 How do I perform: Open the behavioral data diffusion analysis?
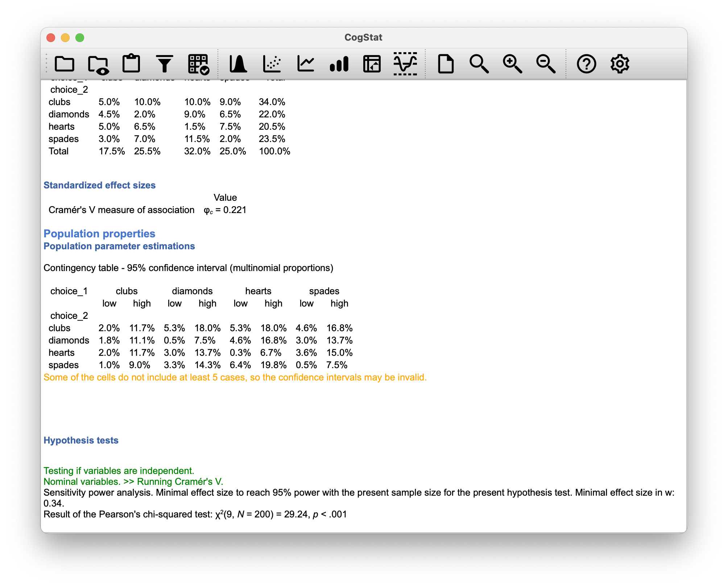pyautogui.click(x=405, y=64)
